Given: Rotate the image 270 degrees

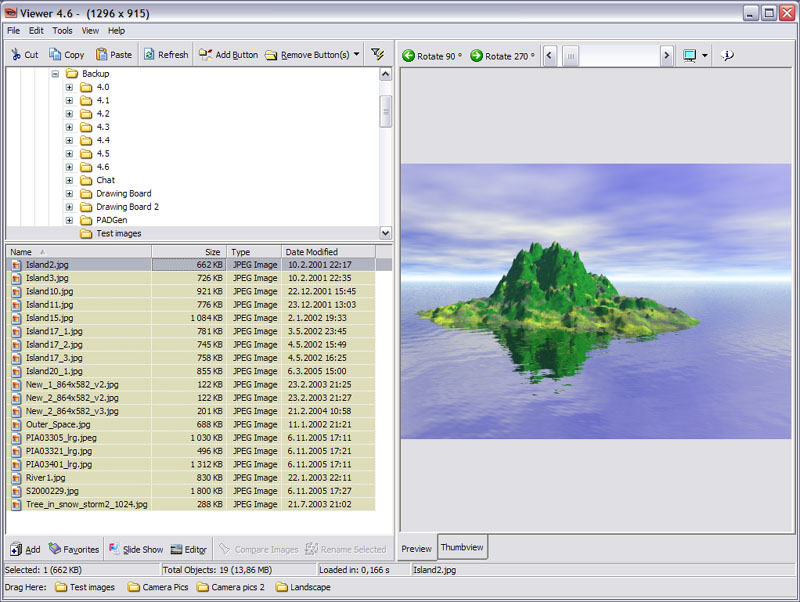Looking at the screenshot, I should click(503, 56).
